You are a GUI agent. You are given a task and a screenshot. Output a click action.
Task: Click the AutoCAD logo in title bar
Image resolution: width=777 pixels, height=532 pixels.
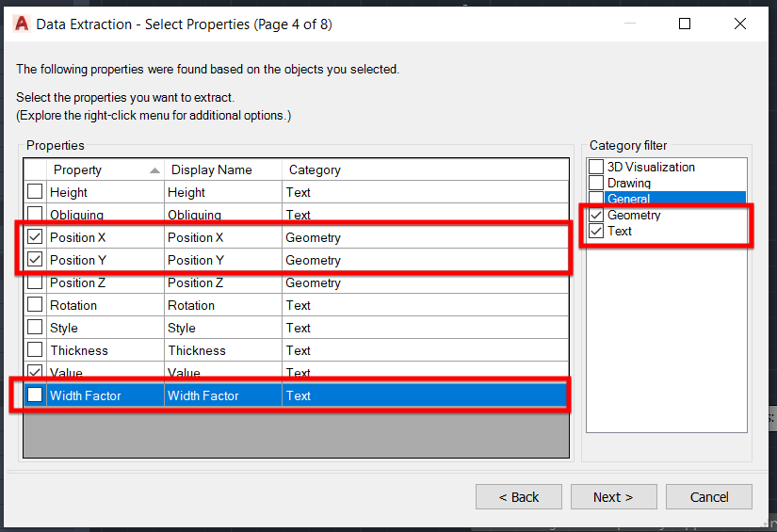point(22,24)
